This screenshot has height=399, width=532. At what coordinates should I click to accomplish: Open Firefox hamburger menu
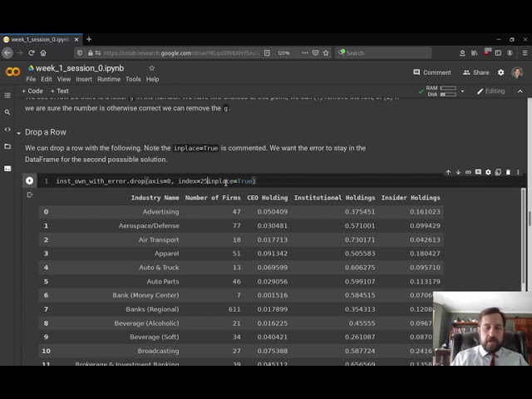point(525,53)
